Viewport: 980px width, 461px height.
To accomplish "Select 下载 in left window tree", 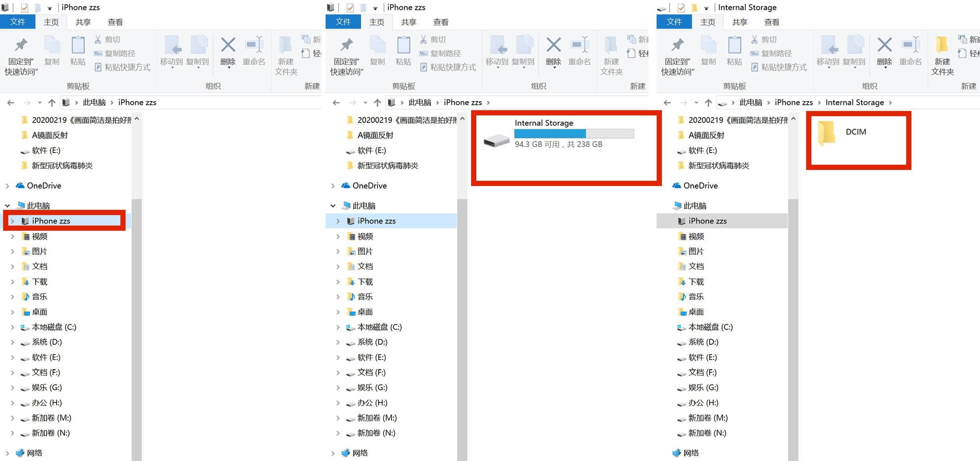I will [40, 282].
